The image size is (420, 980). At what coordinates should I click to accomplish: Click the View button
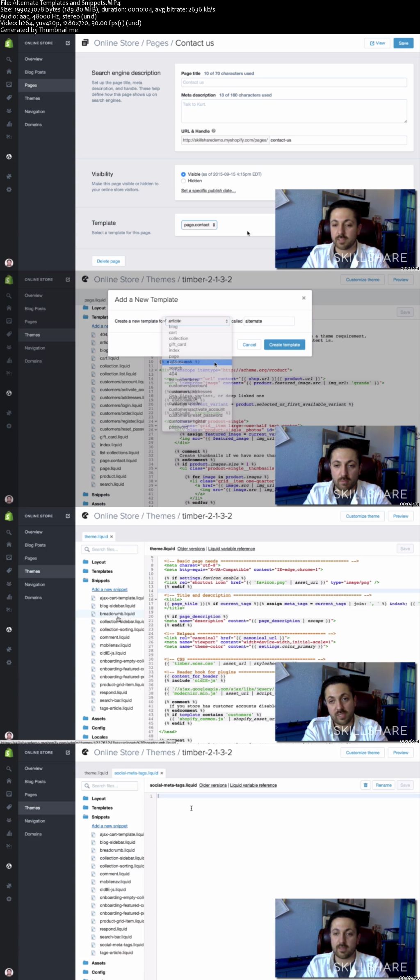[x=377, y=43]
